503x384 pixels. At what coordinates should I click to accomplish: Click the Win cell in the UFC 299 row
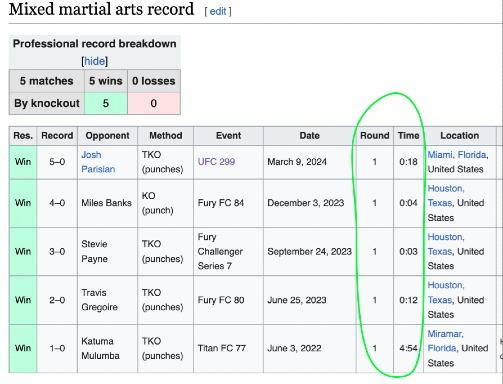click(23, 162)
